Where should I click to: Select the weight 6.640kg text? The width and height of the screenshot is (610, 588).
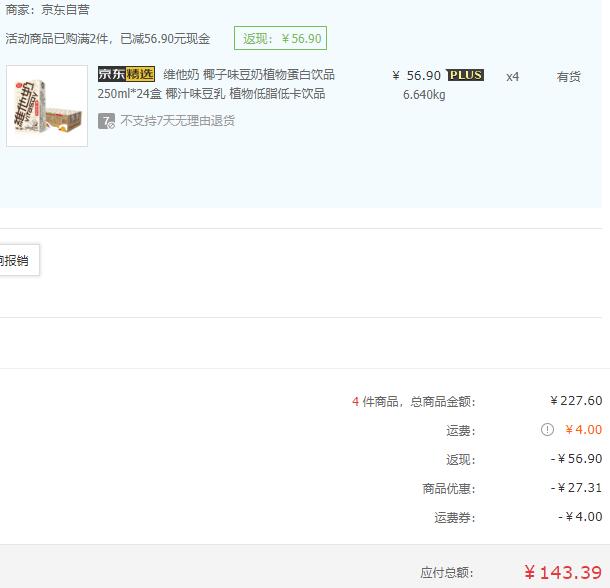coord(424,95)
